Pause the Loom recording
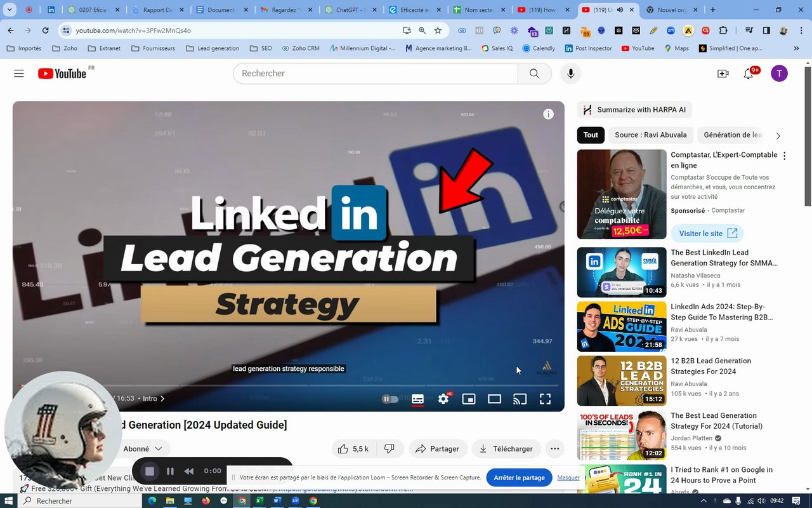 (170, 471)
